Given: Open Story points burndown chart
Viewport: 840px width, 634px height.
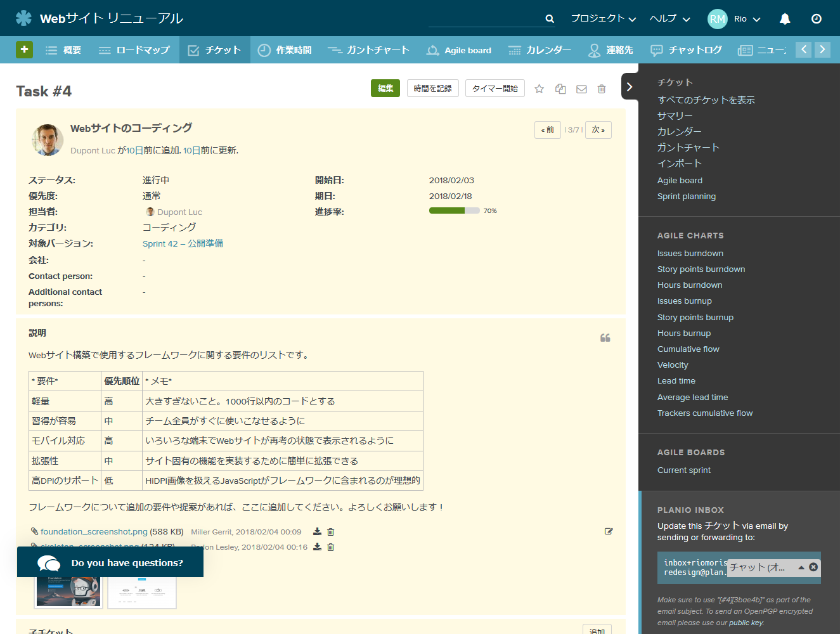Looking at the screenshot, I should [x=701, y=269].
